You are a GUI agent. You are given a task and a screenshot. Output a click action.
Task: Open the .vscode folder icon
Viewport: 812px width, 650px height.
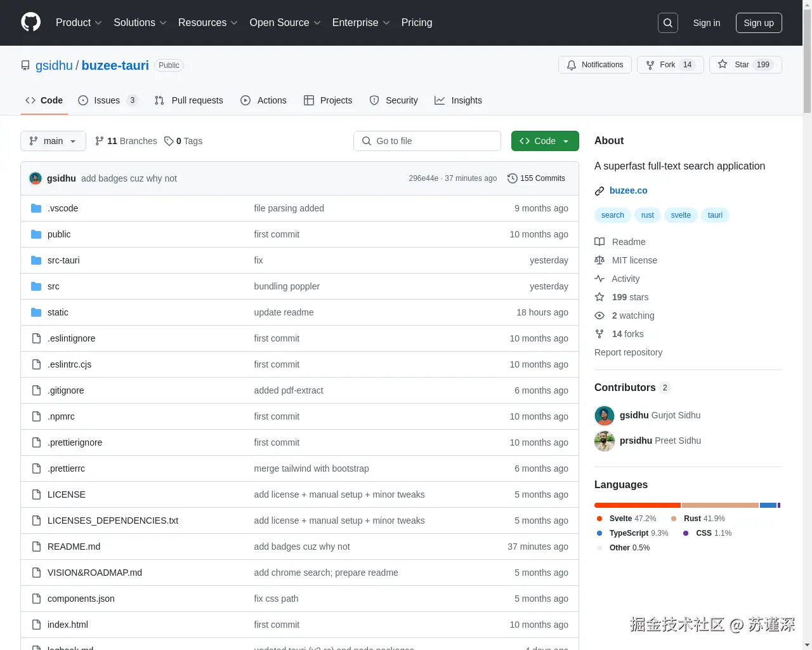(x=36, y=208)
